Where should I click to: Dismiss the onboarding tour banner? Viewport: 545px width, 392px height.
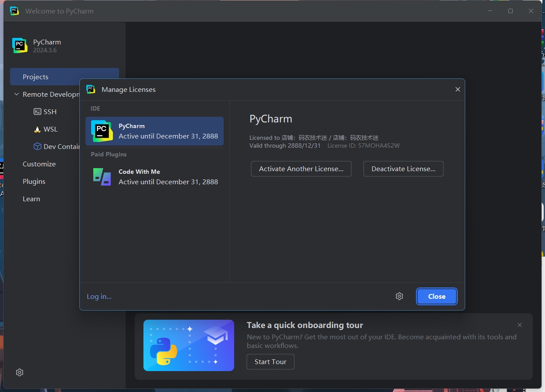click(519, 325)
